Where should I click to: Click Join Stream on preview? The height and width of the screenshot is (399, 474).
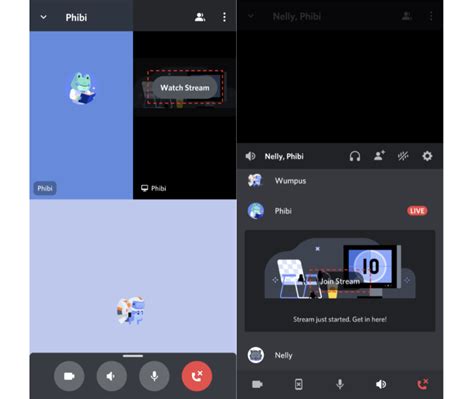tap(340, 281)
